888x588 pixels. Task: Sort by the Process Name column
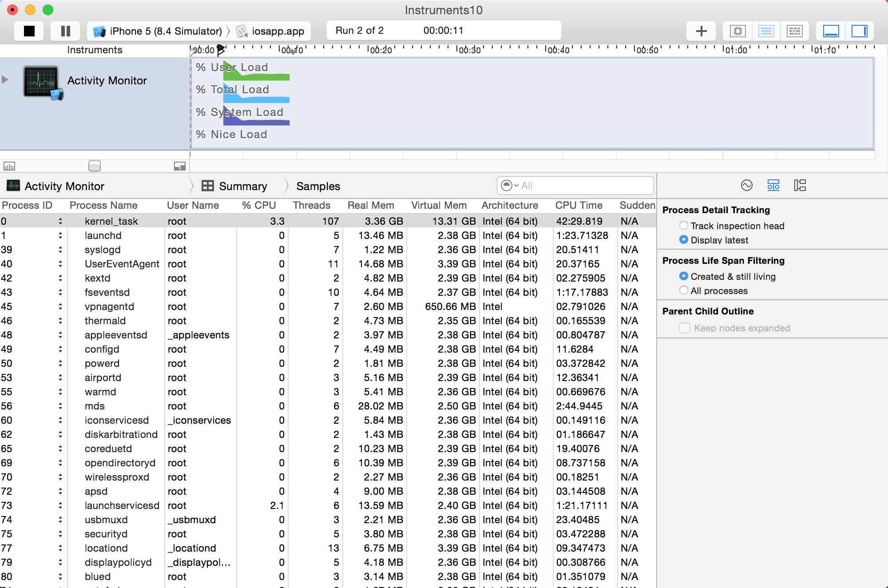(x=103, y=205)
